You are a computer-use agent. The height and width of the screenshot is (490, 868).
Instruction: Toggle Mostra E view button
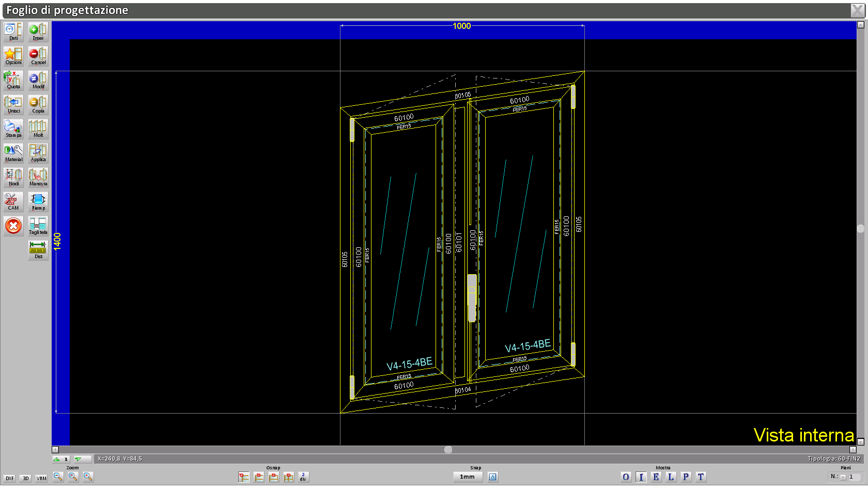coord(656,477)
